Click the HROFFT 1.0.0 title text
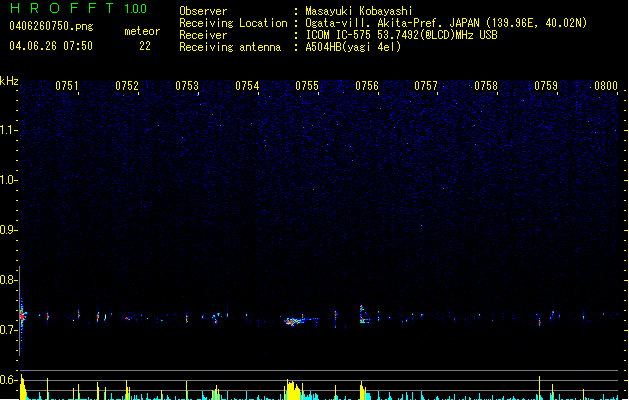Screen dimensions: 629x400 (x=79, y=8)
